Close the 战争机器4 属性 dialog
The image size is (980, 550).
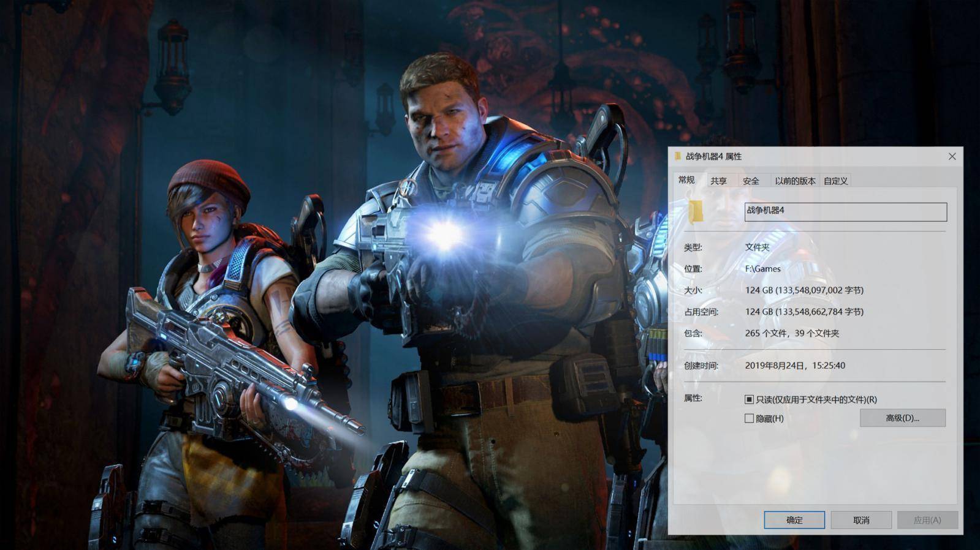952,157
